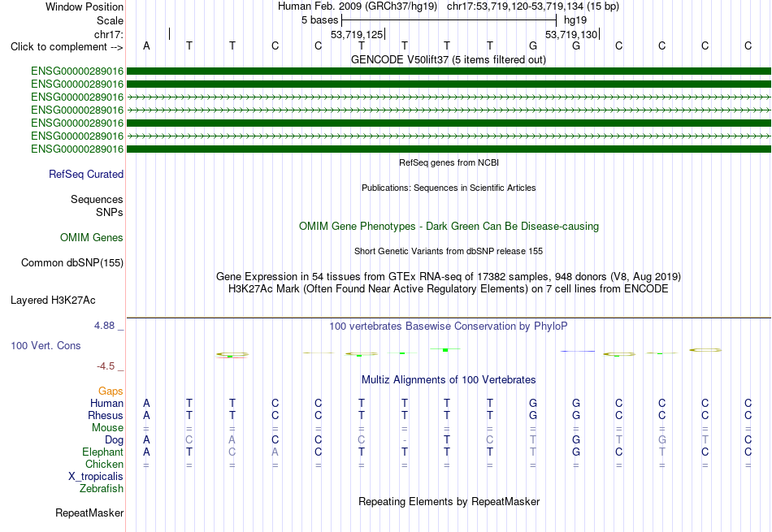Click the Sequences track label

pos(97,199)
